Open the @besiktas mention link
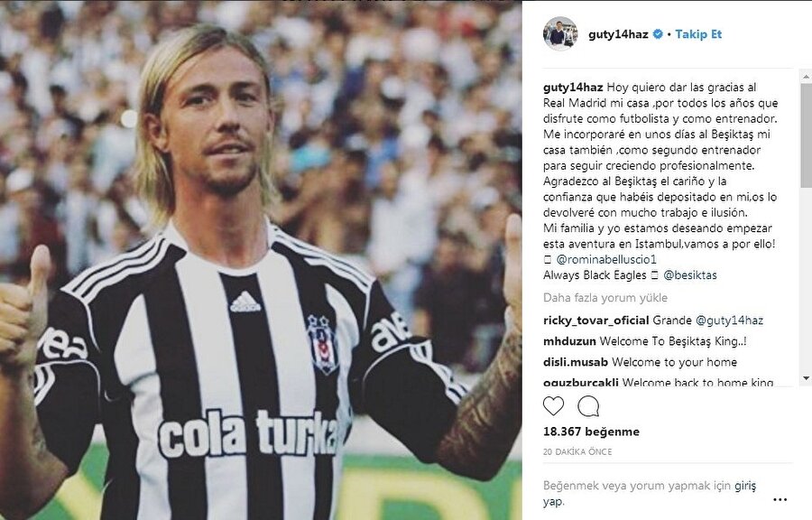The height and width of the screenshot is (520, 812). (x=690, y=275)
